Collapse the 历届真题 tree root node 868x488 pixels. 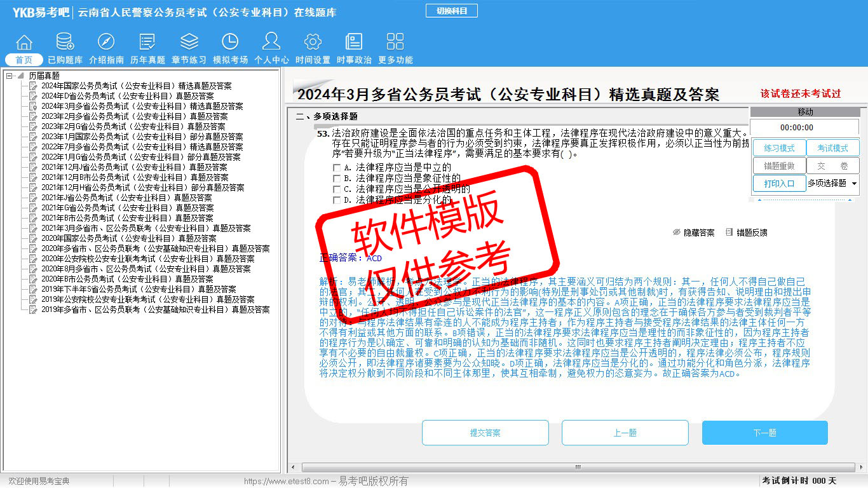(x=10, y=76)
